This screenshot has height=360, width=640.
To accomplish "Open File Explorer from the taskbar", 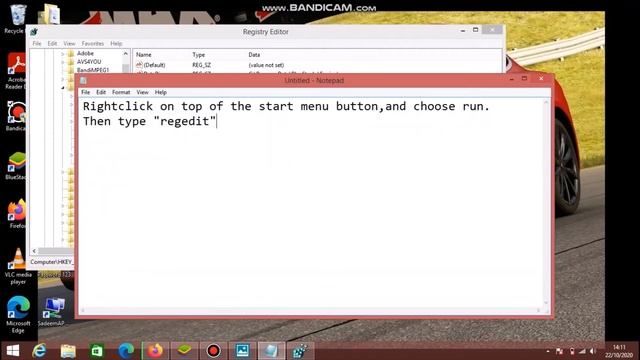I will (x=68, y=351).
